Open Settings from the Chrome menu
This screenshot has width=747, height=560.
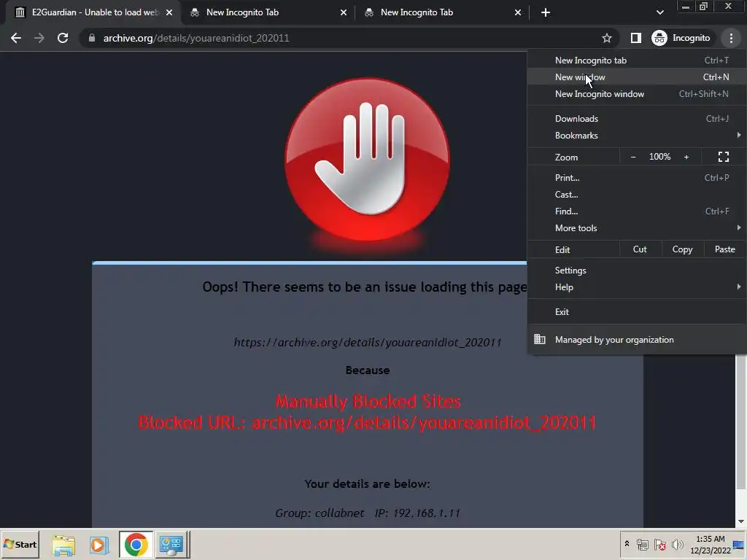pyautogui.click(x=637, y=271)
